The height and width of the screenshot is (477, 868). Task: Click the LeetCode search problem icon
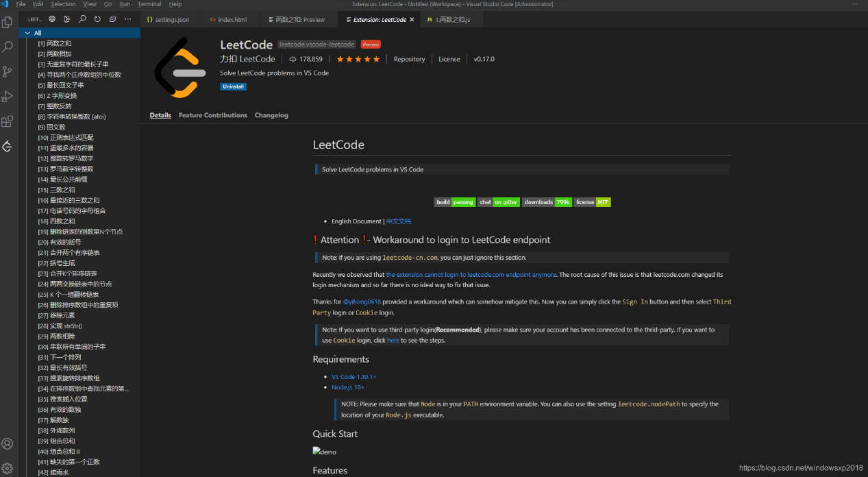tap(82, 19)
